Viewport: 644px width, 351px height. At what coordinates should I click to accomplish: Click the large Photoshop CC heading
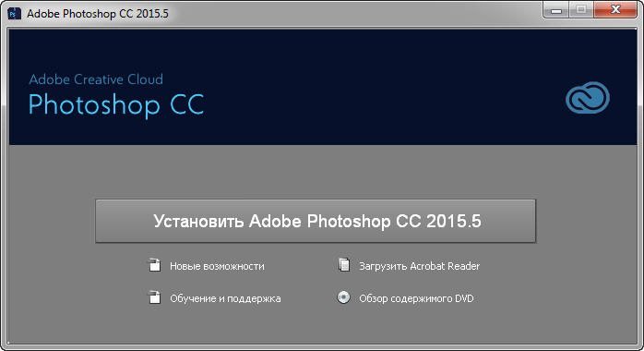click(116, 104)
